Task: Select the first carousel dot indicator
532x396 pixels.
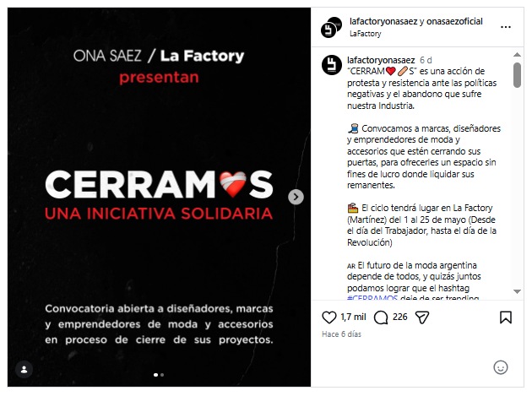Action: click(x=155, y=375)
